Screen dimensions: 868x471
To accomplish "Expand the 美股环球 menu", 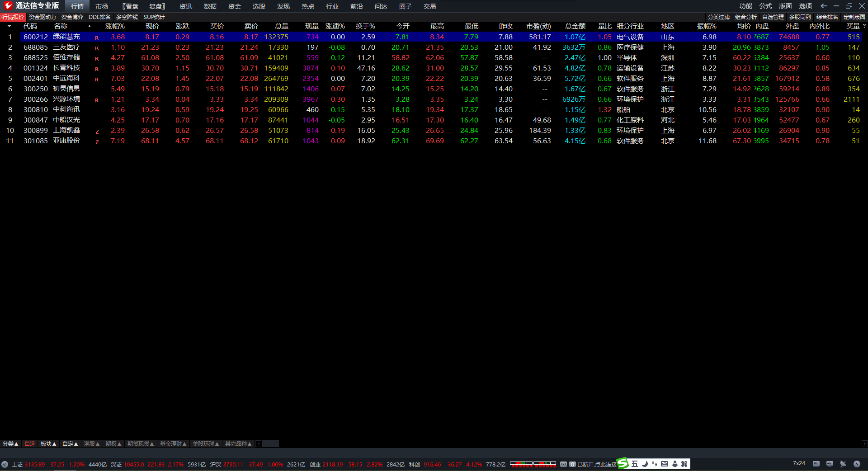I will 206,444.
